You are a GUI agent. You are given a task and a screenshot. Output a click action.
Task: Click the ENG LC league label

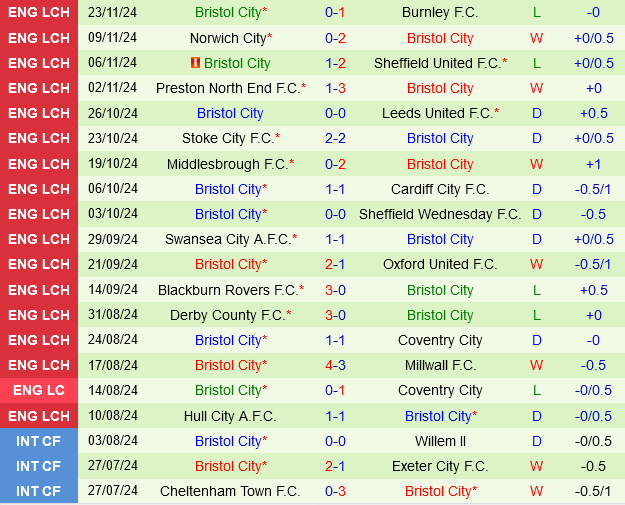39,390
